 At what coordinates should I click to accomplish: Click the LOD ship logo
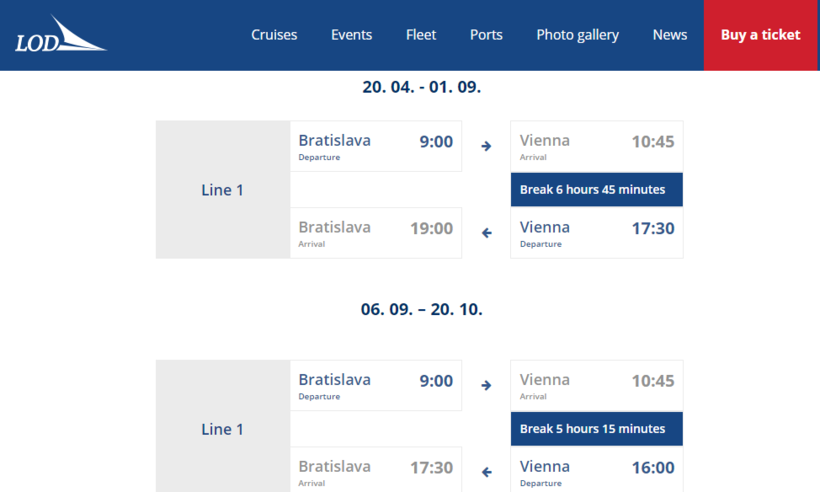(60, 35)
